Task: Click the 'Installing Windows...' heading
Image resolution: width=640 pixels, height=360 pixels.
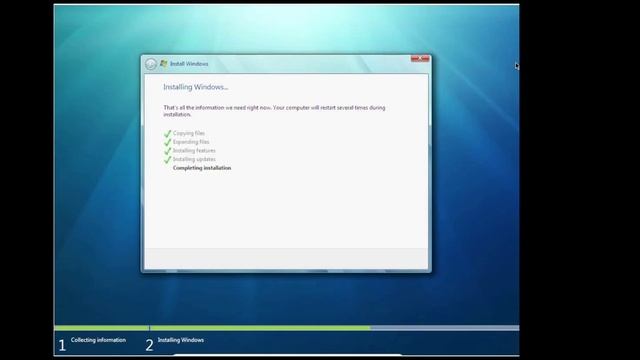Action: (196, 87)
